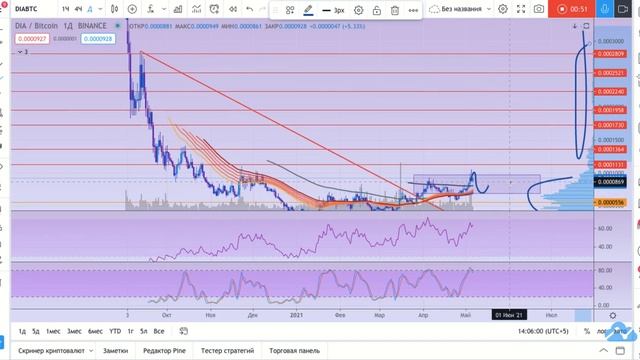The height and width of the screenshot is (360, 640).
Task: Click the go to date icon
Action: click(184, 331)
